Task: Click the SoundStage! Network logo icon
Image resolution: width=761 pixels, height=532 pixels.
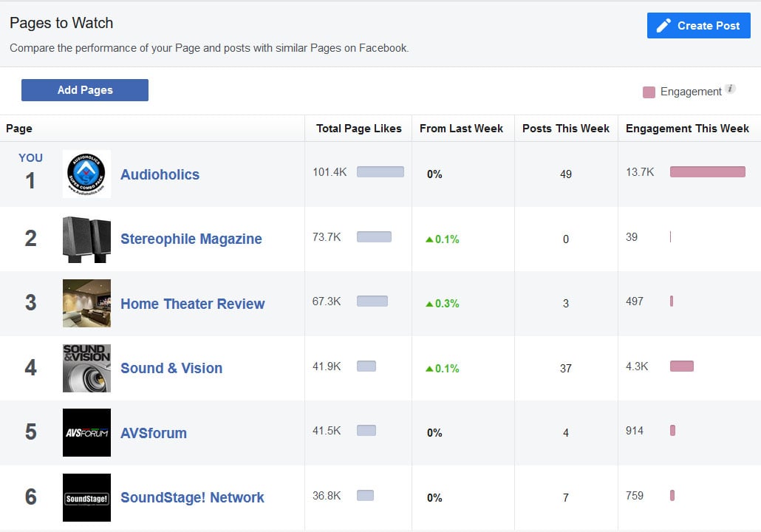Action: click(x=86, y=497)
